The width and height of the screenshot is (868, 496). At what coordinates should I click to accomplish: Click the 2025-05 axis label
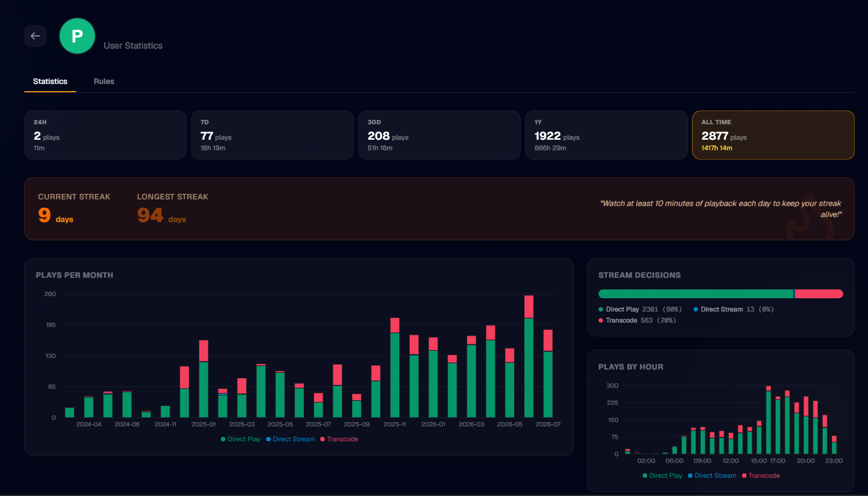click(280, 424)
